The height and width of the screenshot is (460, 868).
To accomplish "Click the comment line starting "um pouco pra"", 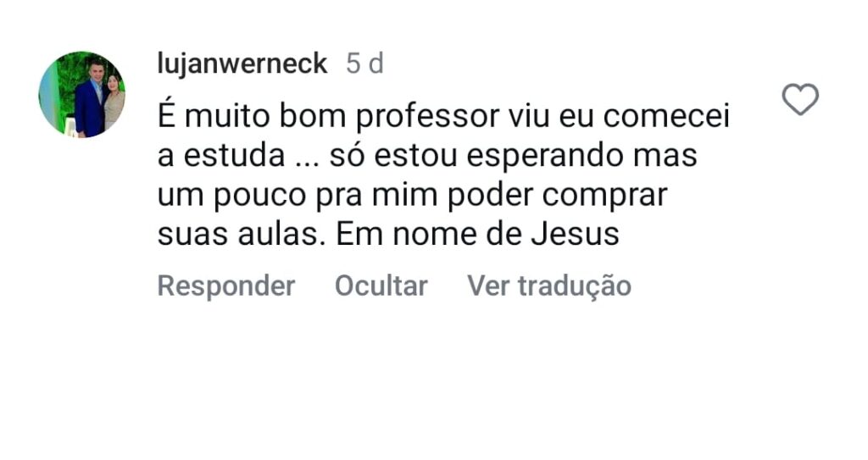I will [x=413, y=196].
